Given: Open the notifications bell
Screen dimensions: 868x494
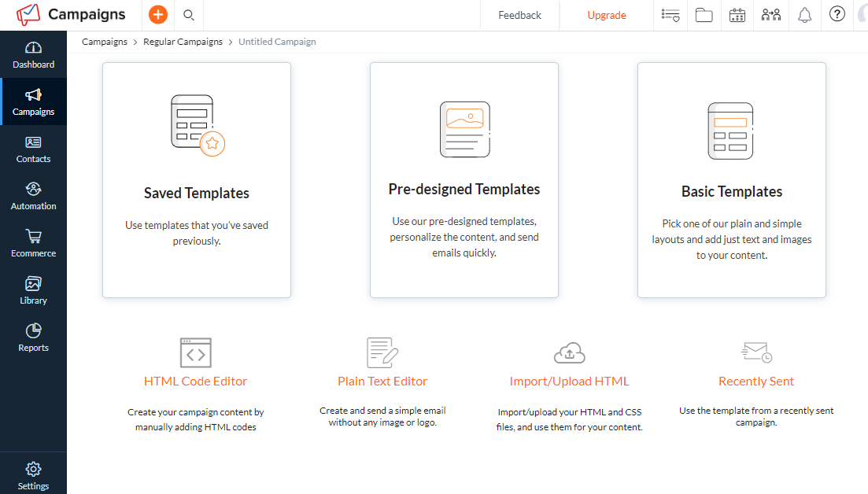Looking at the screenshot, I should tap(803, 14).
